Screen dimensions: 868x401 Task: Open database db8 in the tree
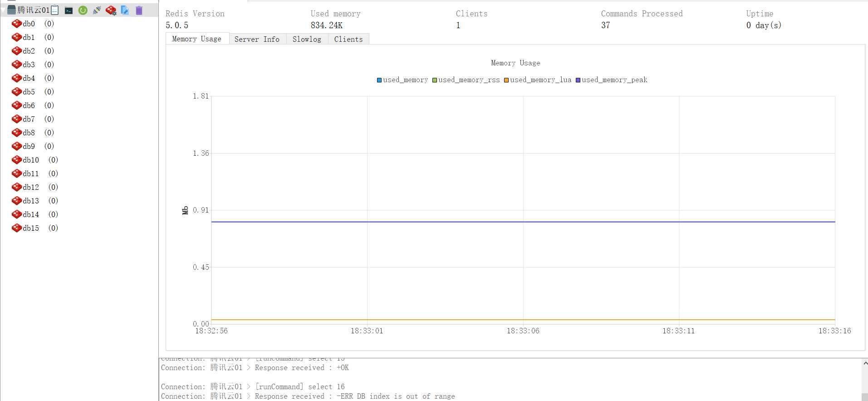(x=33, y=133)
